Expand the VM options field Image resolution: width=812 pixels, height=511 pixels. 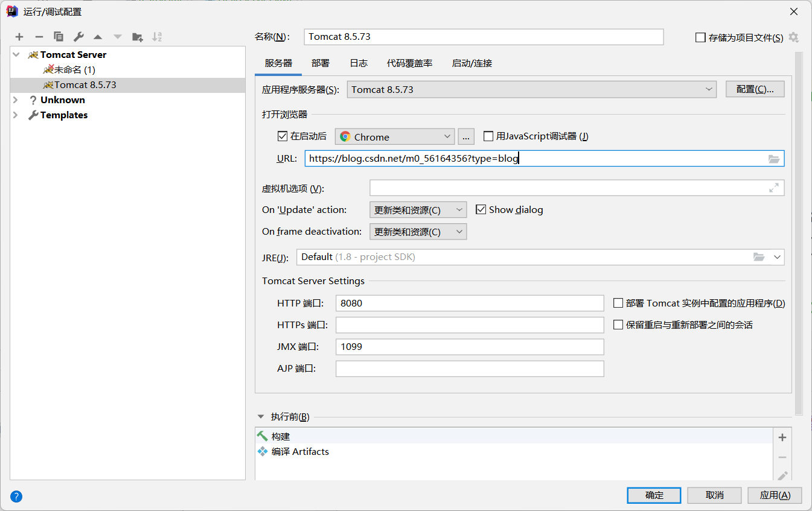click(x=774, y=188)
